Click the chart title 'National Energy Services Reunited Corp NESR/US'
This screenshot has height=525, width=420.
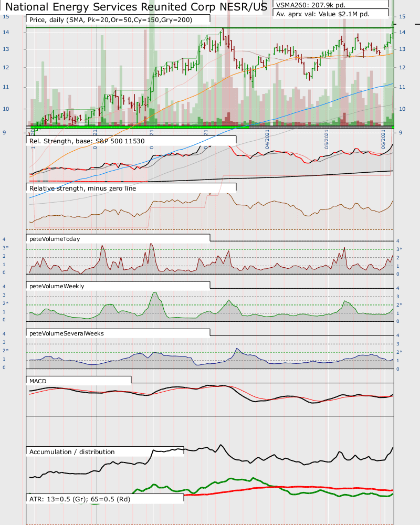pyautogui.click(x=136, y=7)
